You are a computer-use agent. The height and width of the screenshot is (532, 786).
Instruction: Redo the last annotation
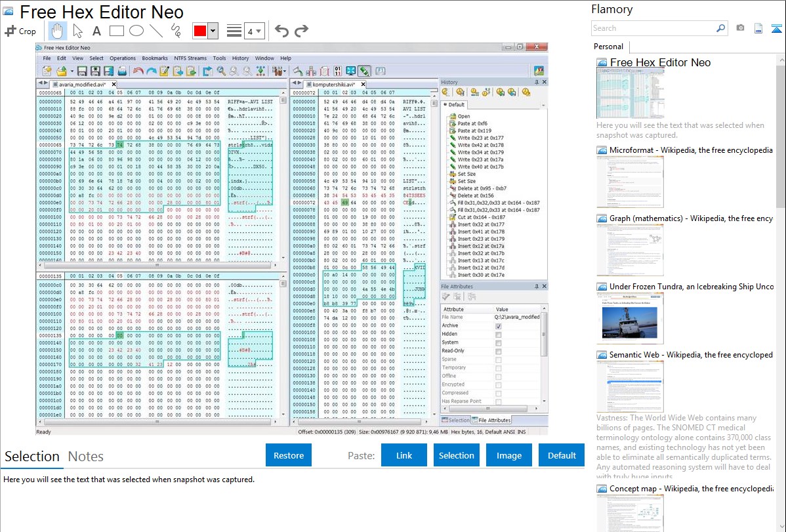coord(301,31)
